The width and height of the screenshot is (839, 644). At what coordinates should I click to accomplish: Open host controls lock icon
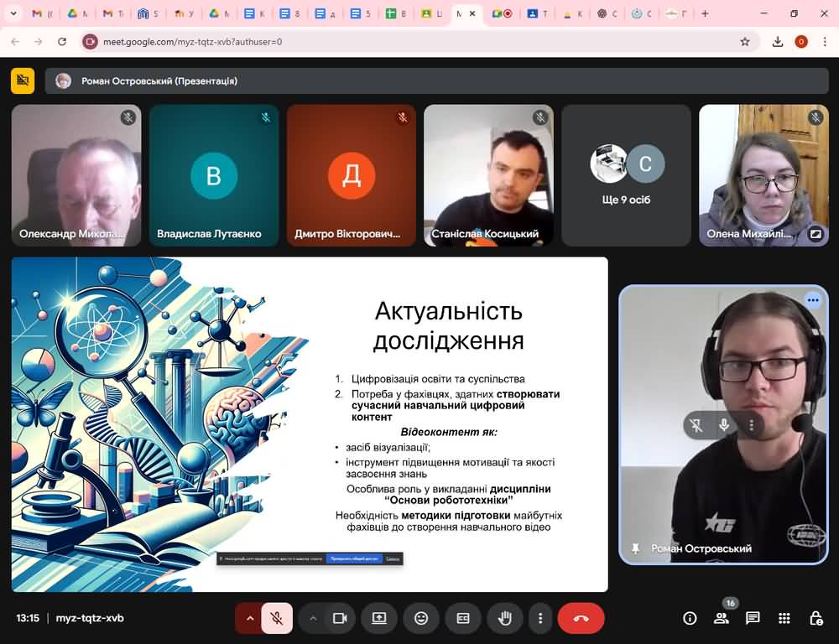pos(816,618)
